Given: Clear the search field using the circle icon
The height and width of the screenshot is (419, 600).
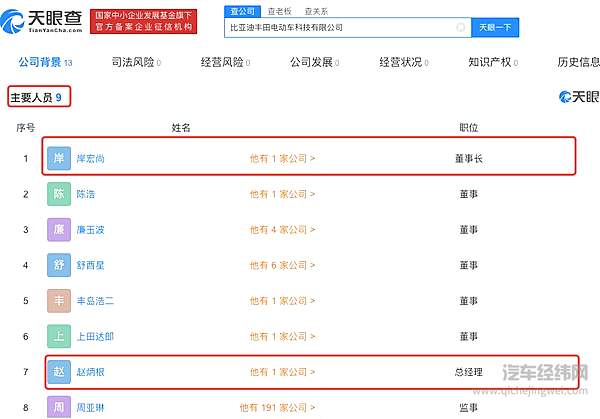Looking at the screenshot, I should click(x=461, y=27).
